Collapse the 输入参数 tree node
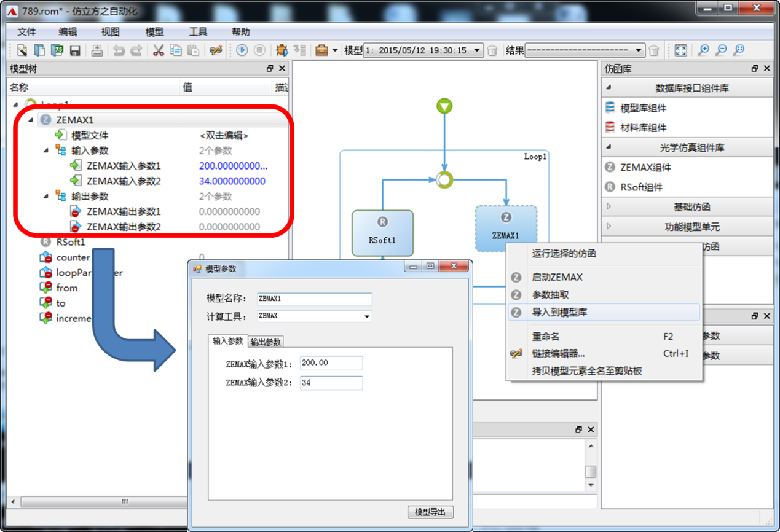Image resolution: width=780 pixels, height=532 pixels. coord(46,151)
